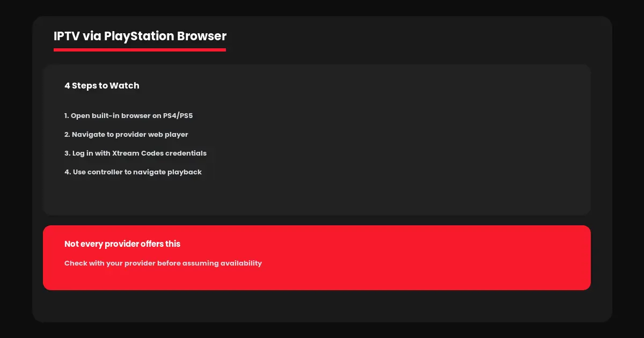
Task: Click 'Not every provider offers this' title
Action: [122, 244]
